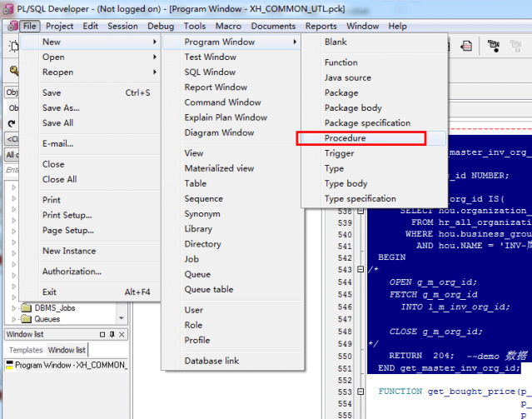The image size is (532, 419).
Task: Click the PL/SQL Developer app icon in menu bar
Action: click(x=12, y=26)
